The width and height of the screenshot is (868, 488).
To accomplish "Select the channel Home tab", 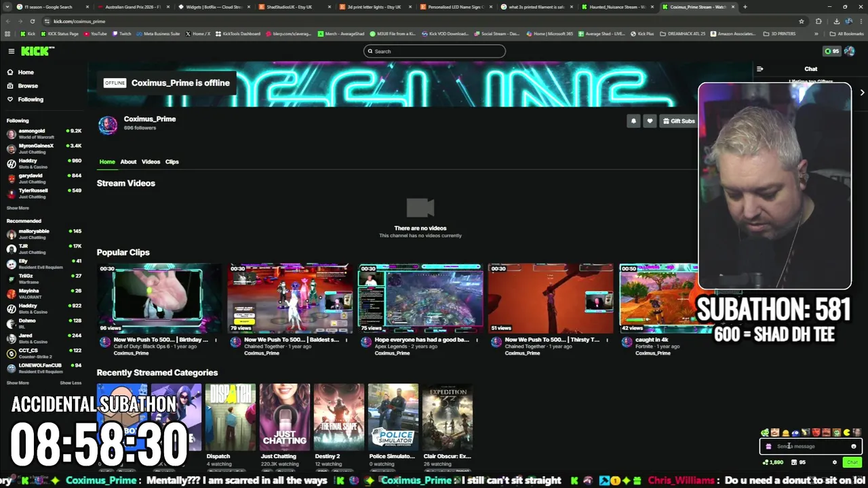I will tap(107, 161).
